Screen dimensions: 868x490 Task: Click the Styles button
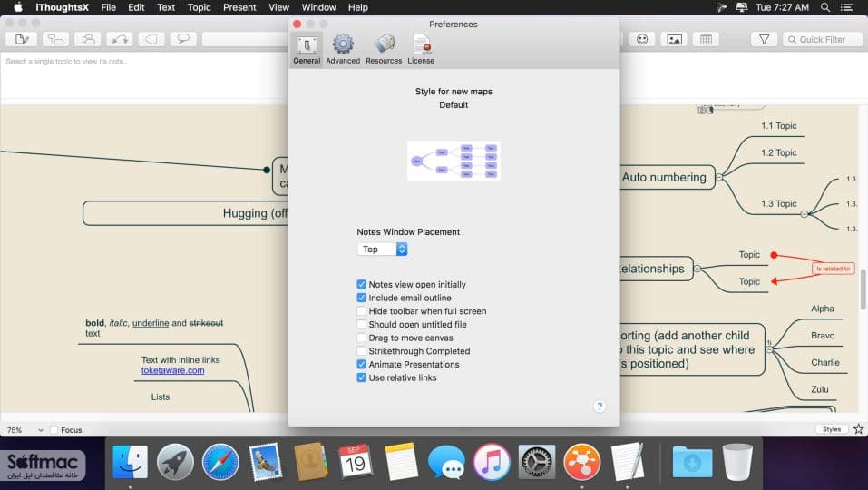tap(832, 429)
